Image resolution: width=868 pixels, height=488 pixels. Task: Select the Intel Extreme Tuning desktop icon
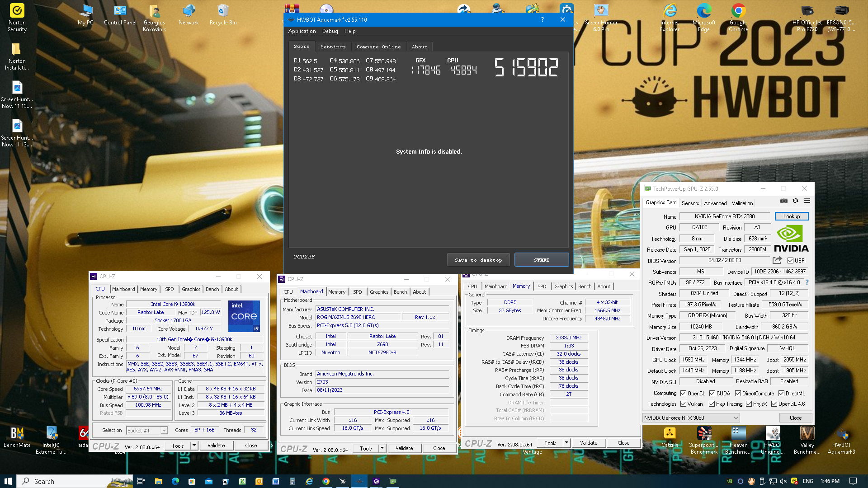(51, 440)
